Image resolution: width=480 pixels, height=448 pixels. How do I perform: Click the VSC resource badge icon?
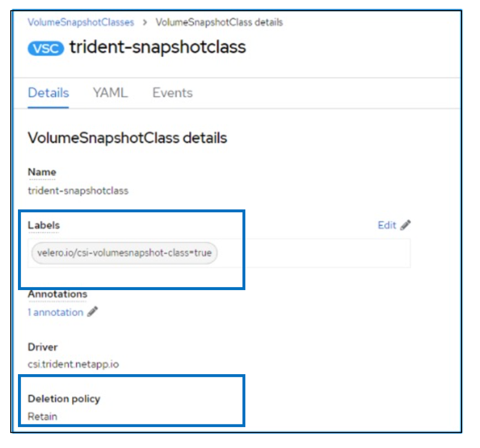46,48
